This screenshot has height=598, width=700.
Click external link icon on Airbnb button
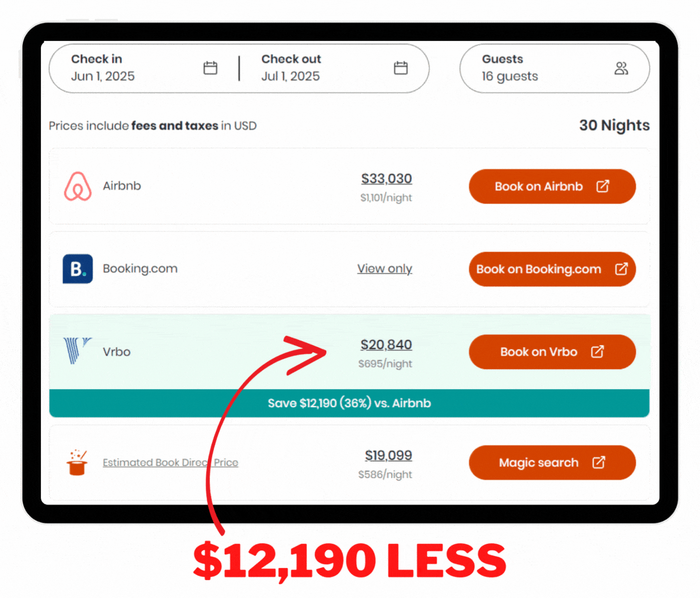603,186
